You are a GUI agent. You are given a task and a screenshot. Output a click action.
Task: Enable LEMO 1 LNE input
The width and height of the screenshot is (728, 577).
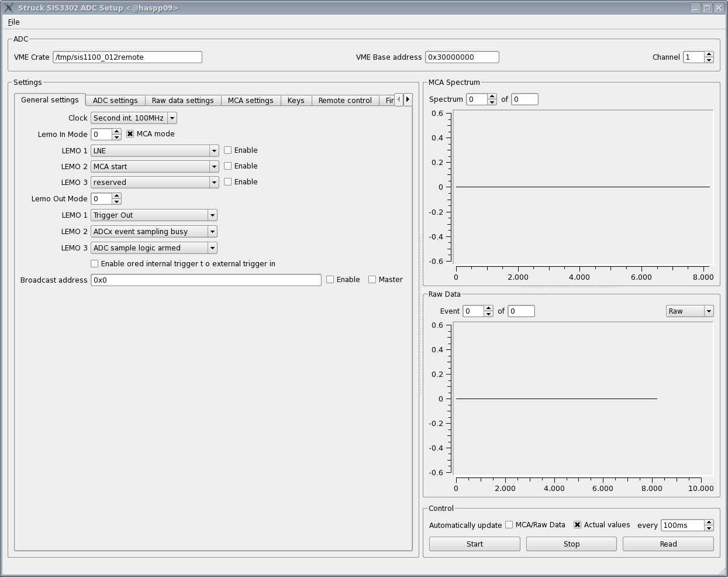click(227, 150)
